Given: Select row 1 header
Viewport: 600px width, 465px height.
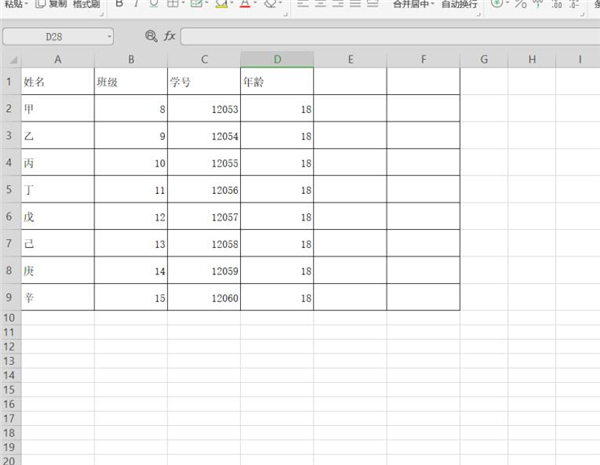Looking at the screenshot, I should (x=9, y=81).
